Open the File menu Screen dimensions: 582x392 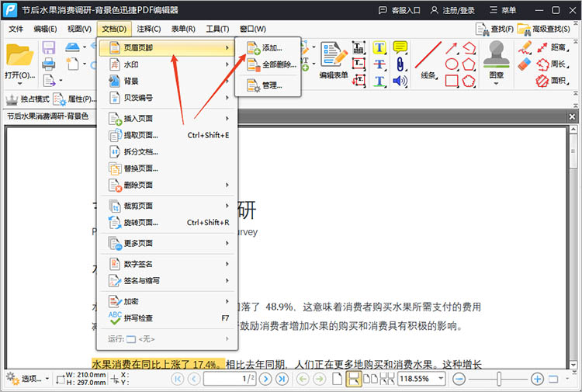(x=16, y=29)
